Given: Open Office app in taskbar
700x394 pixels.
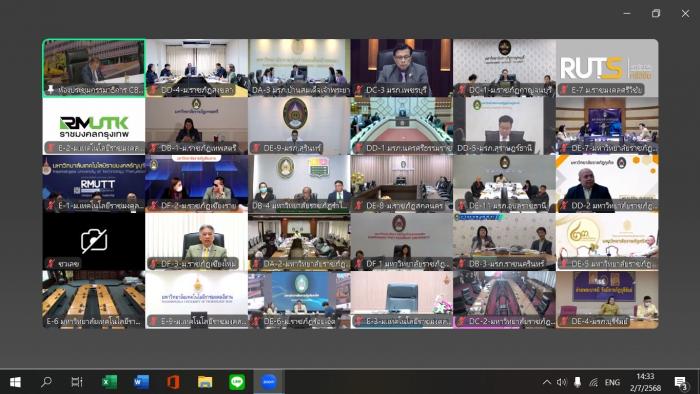Looking at the screenshot, I should pos(173,382).
